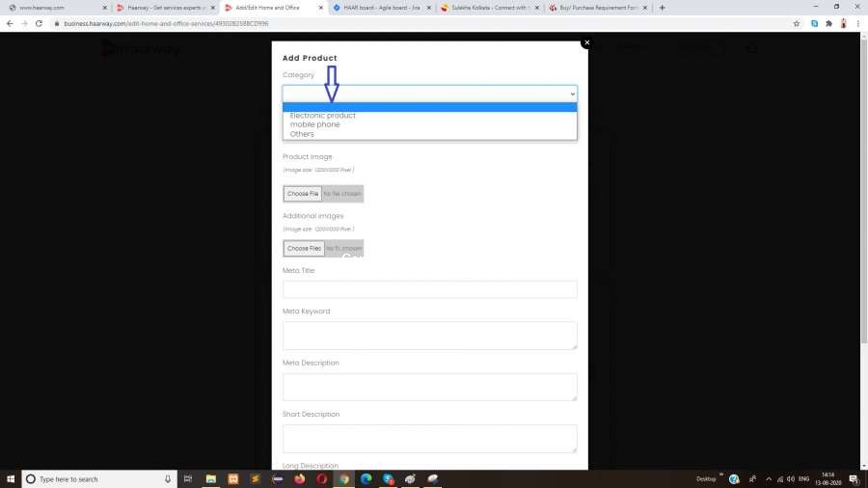Pick 'Others' in the category list
This screenshot has width=868, height=488.
tap(302, 134)
